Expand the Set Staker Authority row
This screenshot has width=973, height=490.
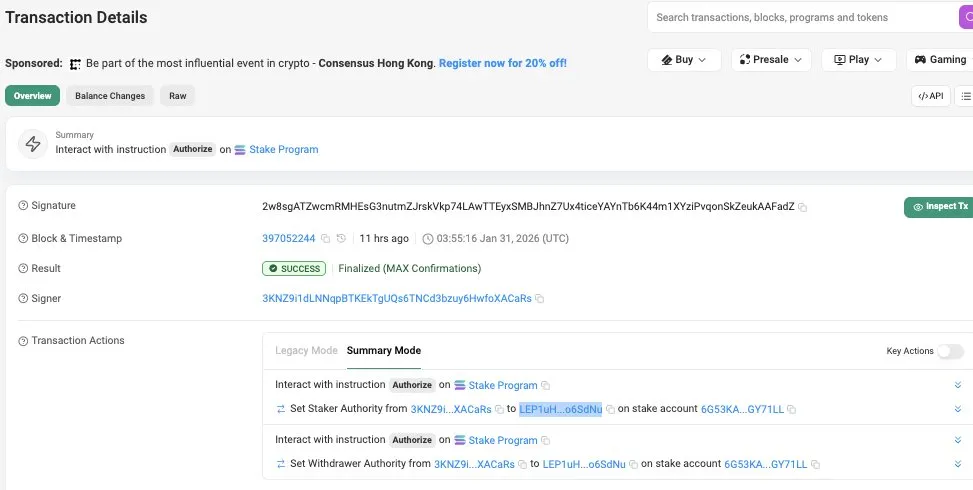958,409
